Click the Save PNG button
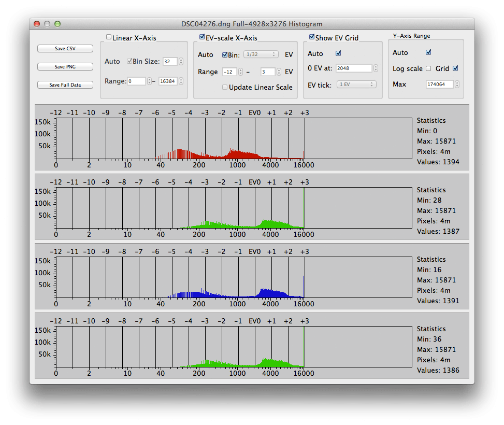 (65, 67)
